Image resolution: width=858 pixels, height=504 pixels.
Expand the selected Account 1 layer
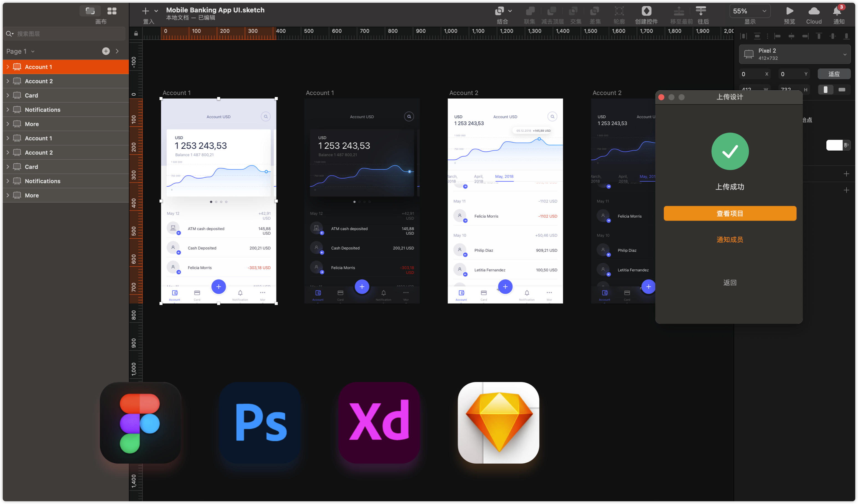point(8,67)
